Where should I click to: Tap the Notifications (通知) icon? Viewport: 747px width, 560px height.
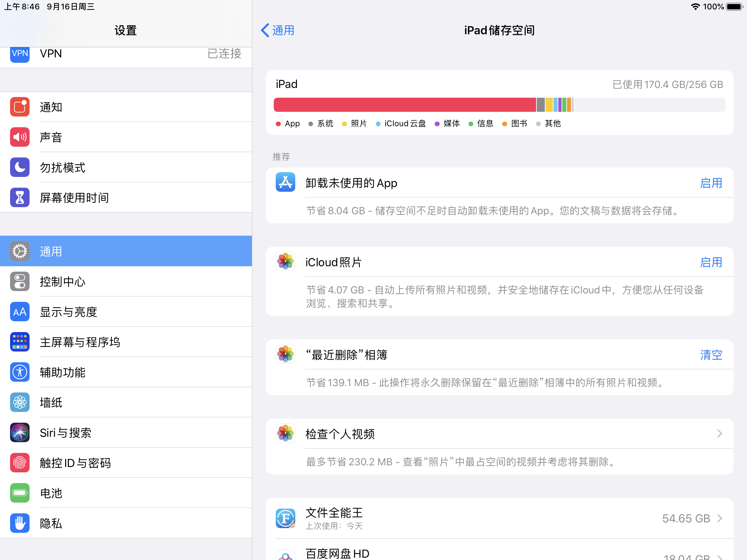click(x=19, y=107)
